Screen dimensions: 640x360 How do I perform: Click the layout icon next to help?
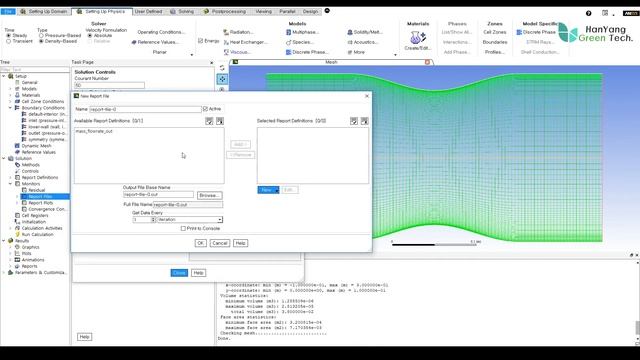[605, 13]
